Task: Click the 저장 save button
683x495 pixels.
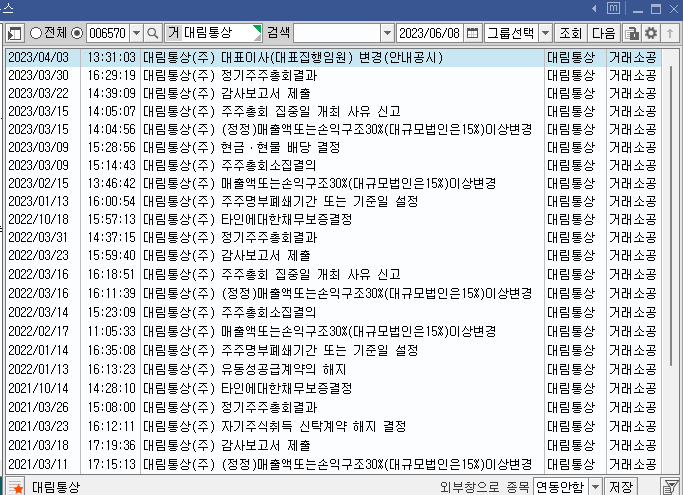Action: (621, 486)
